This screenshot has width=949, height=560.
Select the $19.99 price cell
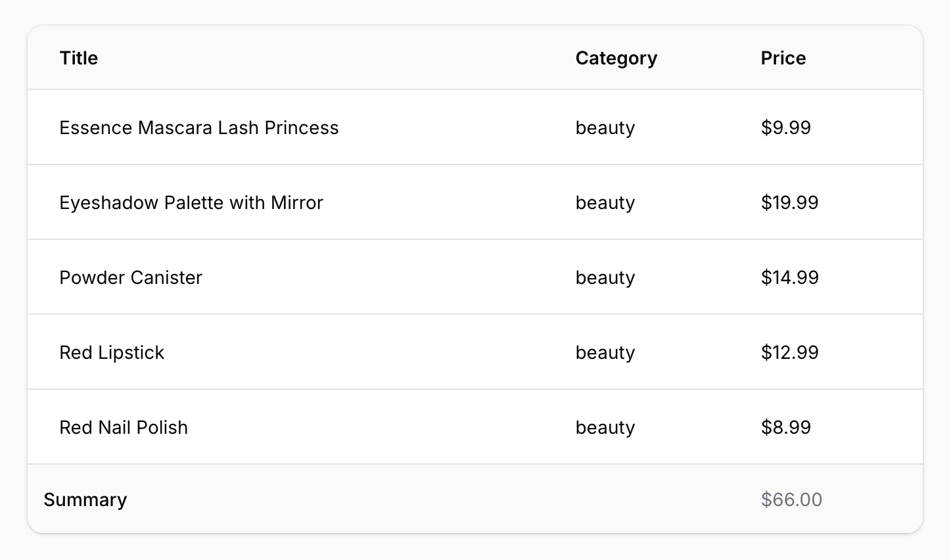click(789, 202)
